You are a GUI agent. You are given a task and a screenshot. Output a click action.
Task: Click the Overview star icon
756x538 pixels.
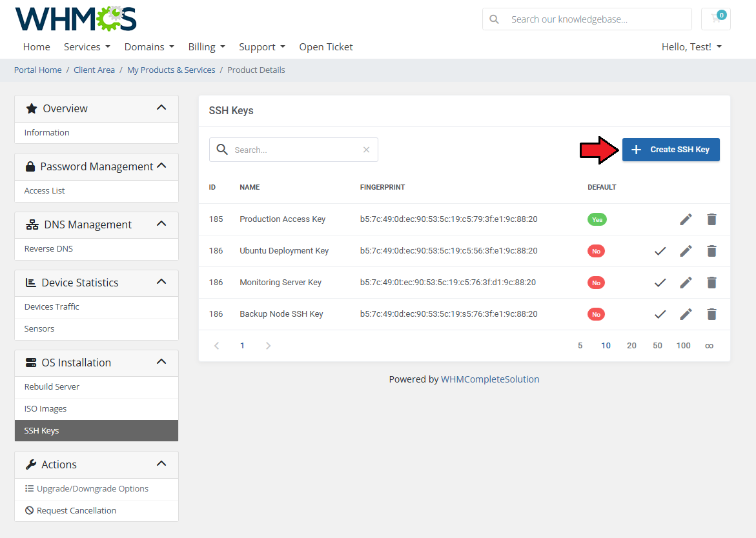pyautogui.click(x=32, y=108)
